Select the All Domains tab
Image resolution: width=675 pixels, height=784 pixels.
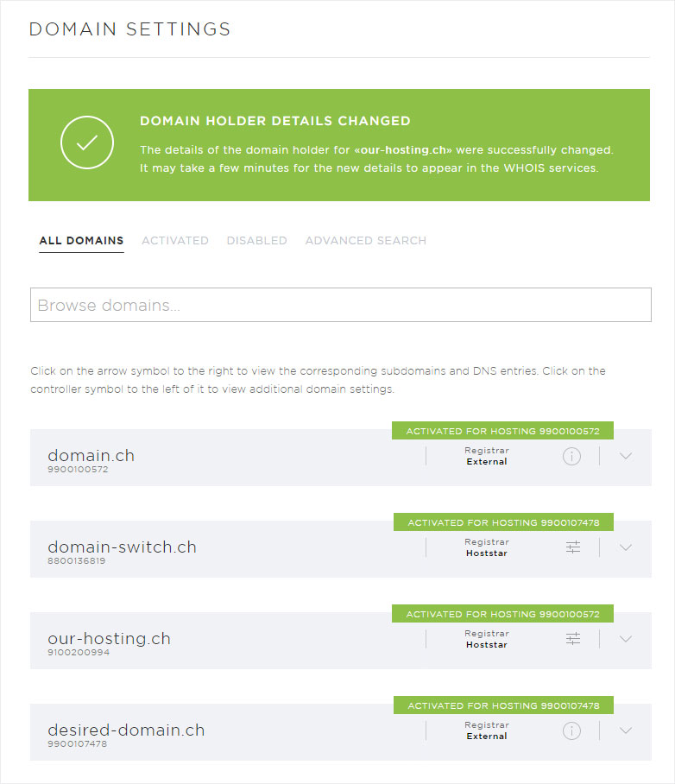pos(81,241)
